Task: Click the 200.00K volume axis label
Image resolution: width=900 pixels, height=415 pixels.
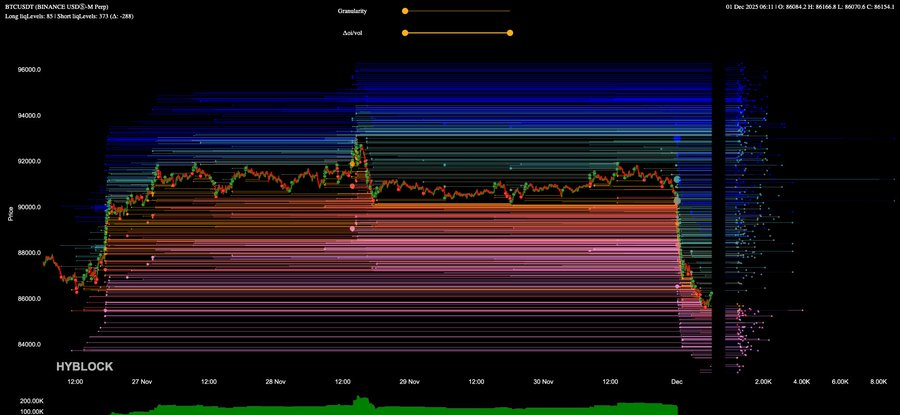Action: click(31, 402)
